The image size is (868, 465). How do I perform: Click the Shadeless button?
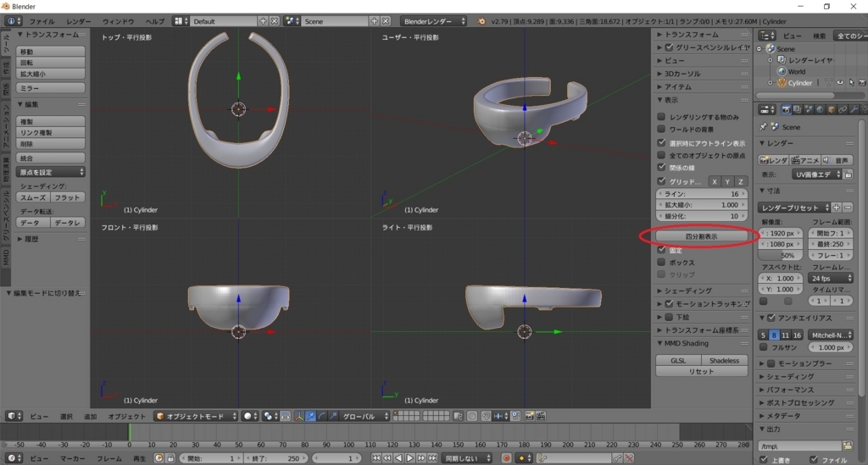(x=725, y=361)
